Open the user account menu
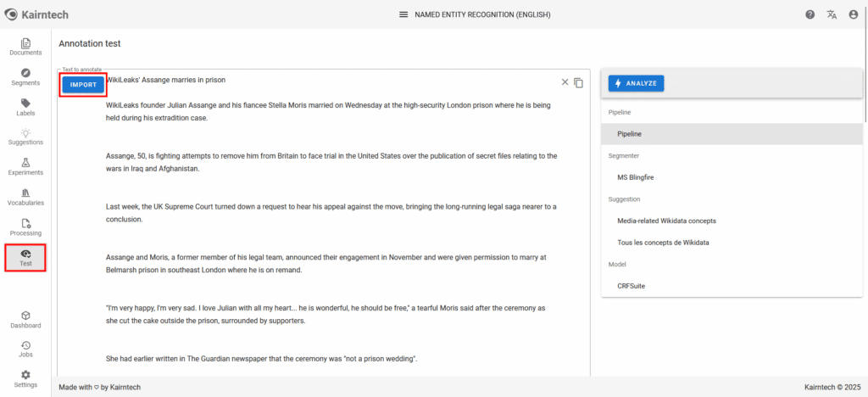This screenshot has width=868, height=397. click(x=853, y=14)
